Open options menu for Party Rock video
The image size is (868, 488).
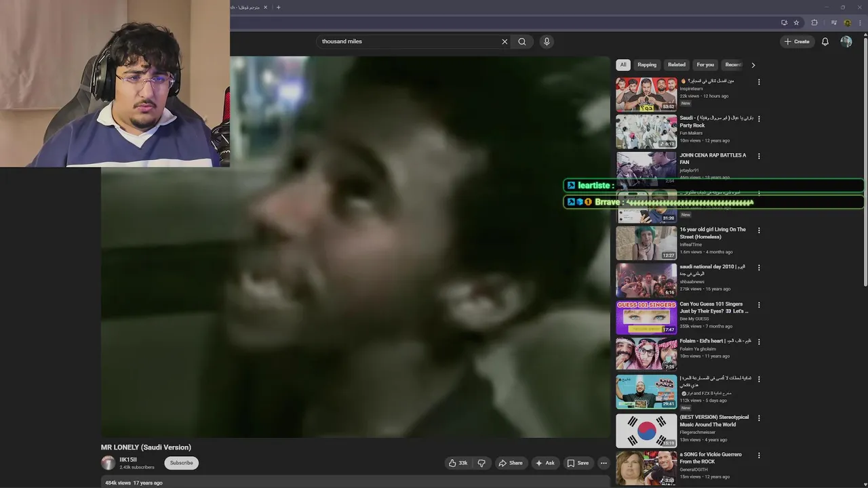759,119
